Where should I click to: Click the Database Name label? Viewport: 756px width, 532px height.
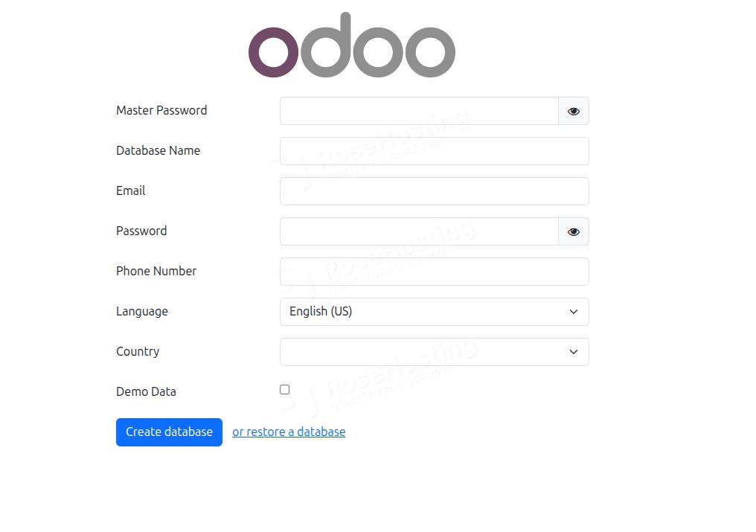(158, 150)
